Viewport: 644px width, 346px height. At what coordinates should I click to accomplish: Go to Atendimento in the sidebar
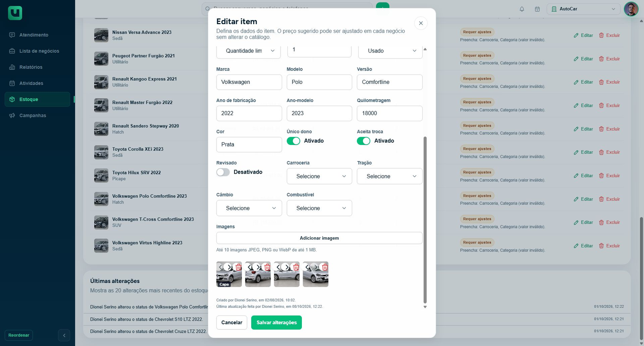pyautogui.click(x=37, y=35)
